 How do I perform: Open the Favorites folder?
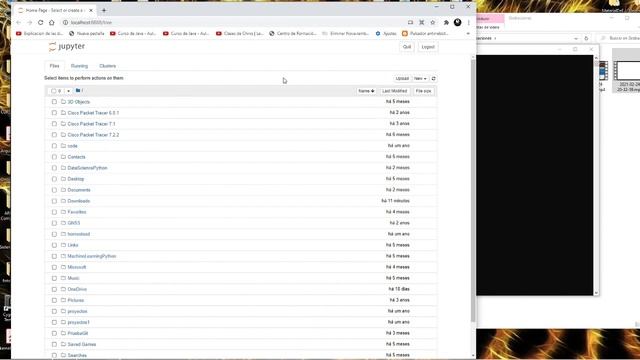(77, 212)
